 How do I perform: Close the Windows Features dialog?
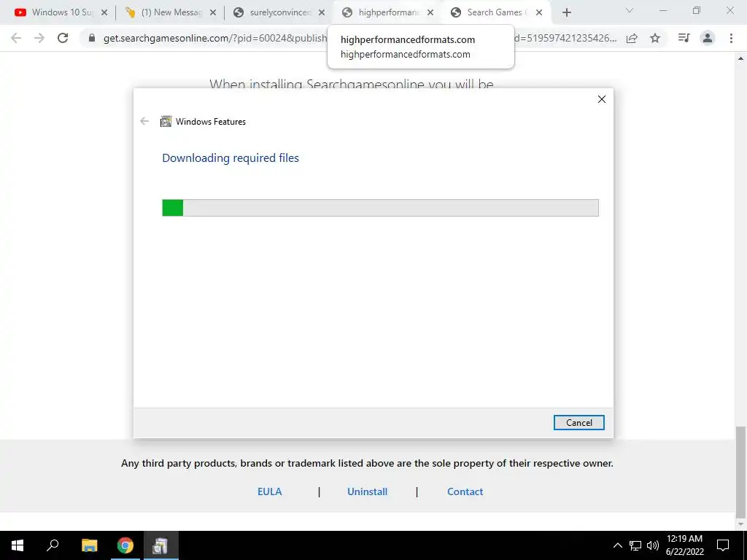tap(602, 99)
